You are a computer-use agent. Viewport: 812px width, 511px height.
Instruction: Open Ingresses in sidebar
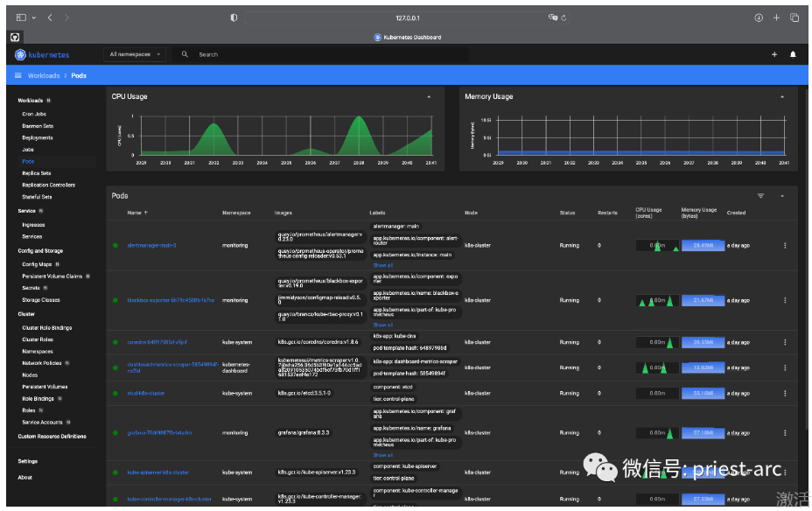coord(33,225)
